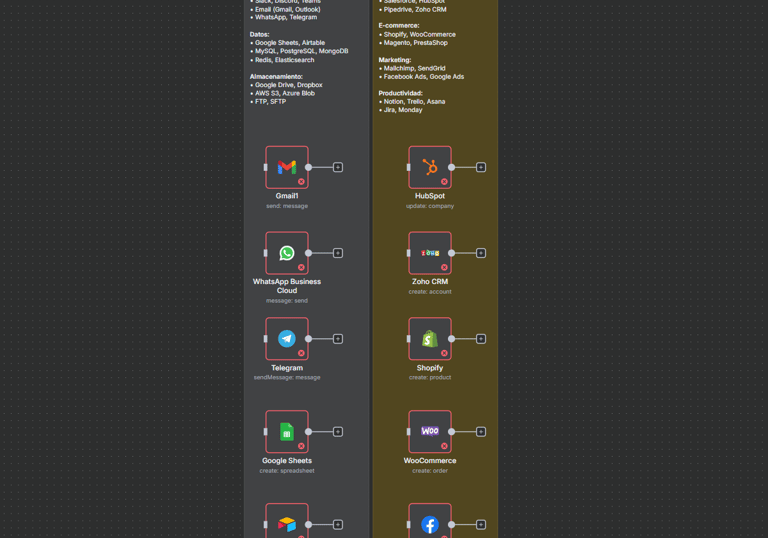The image size is (768, 538).
Task: Click the Google Sheets output connector dot
Action: (309, 432)
